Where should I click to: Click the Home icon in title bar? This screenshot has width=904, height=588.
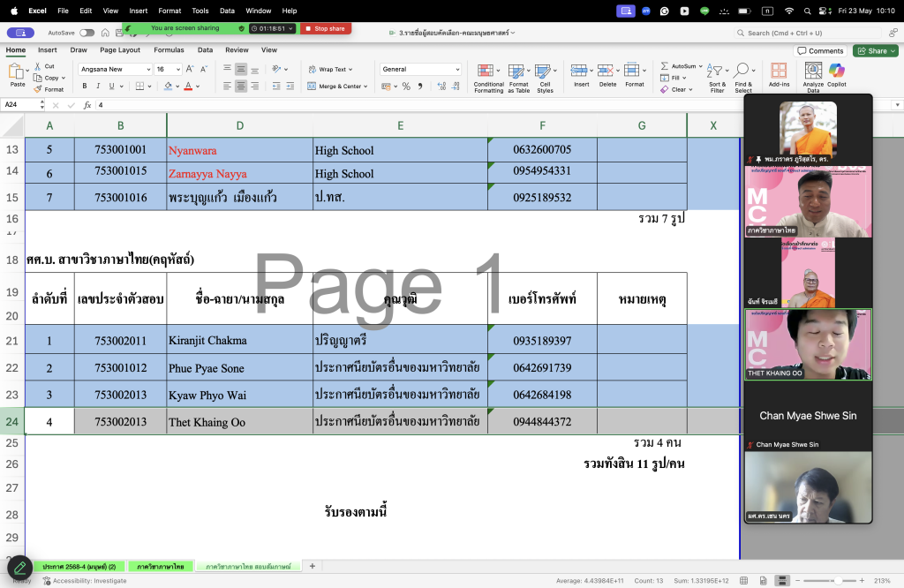[x=105, y=33]
